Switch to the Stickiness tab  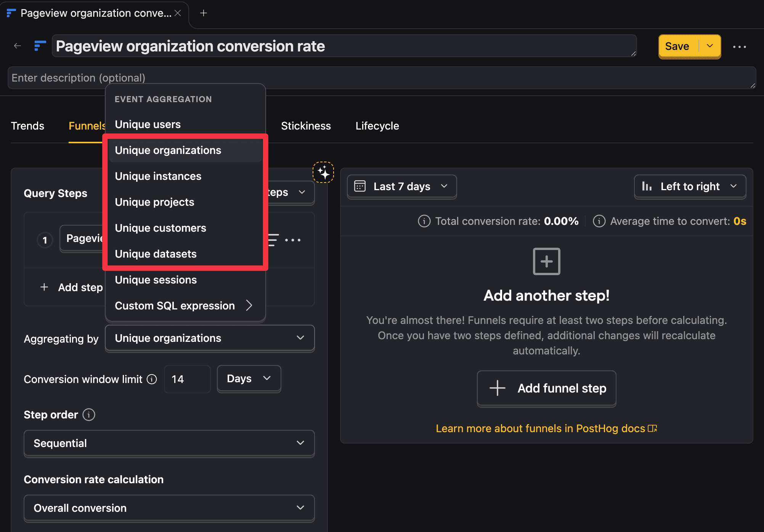pyautogui.click(x=306, y=126)
